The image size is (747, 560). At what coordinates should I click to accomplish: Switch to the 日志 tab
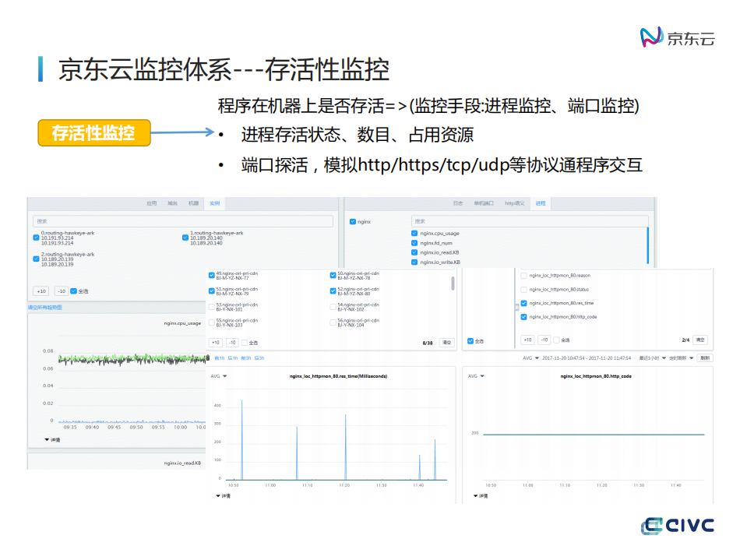(x=460, y=203)
